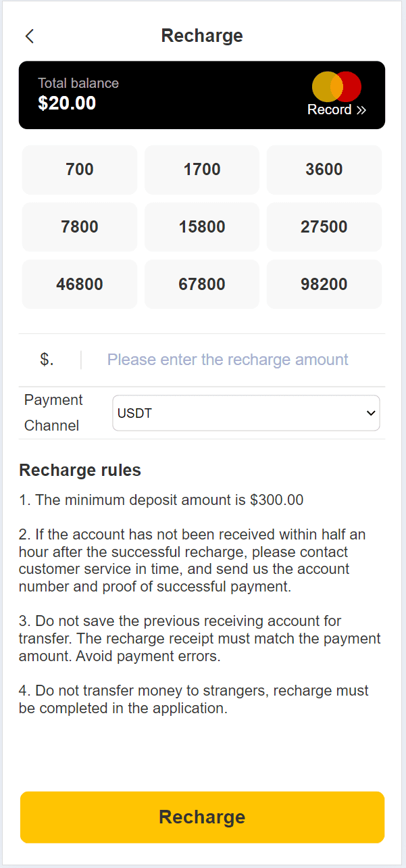Click the dollar sign prefix
The width and height of the screenshot is (406, 868).
click(47, 360)
